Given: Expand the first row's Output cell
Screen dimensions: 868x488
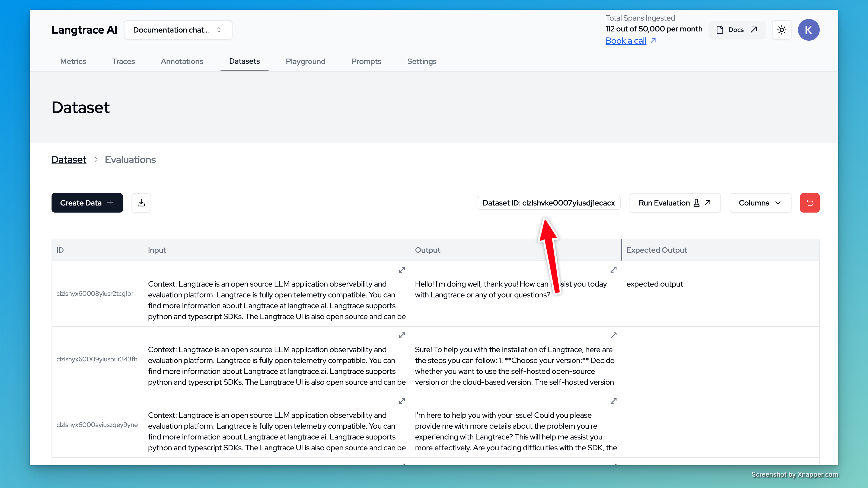Looking at the screenshot, I should (613, 270).
